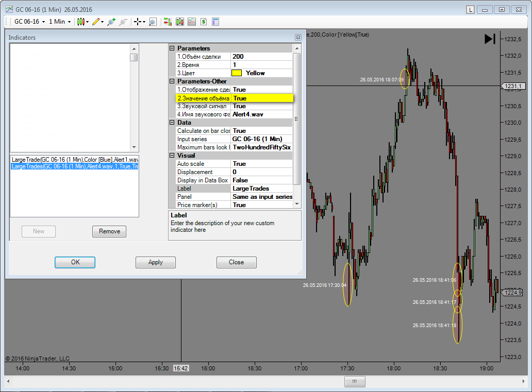Screen dimensions: 532x392
Task: Collapse the Parameters-Other section
Action: coord(172,81)
